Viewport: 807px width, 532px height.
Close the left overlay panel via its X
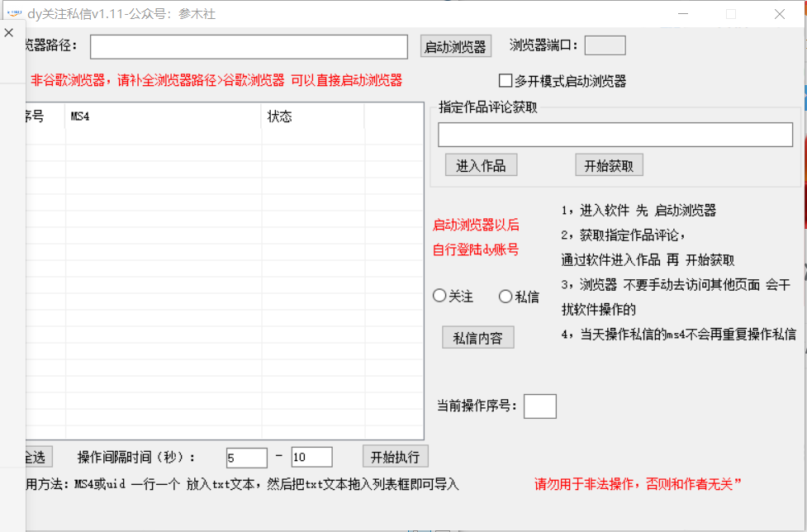[x=8, y=32]
